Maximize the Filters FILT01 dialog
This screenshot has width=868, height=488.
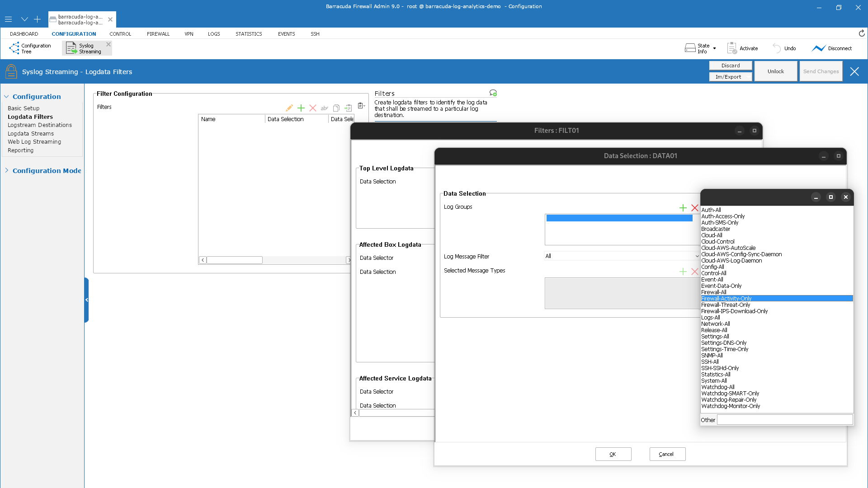click(754, 131)
